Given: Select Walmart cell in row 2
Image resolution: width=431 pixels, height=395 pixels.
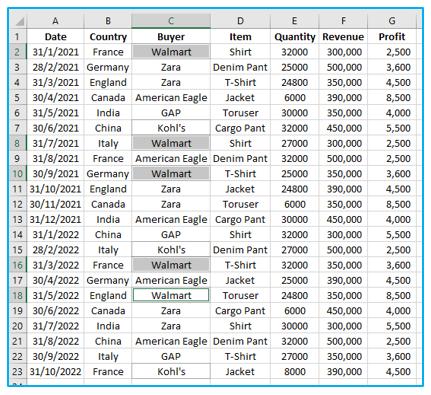Looking at the screenshot, I should [x=171, y=52].
